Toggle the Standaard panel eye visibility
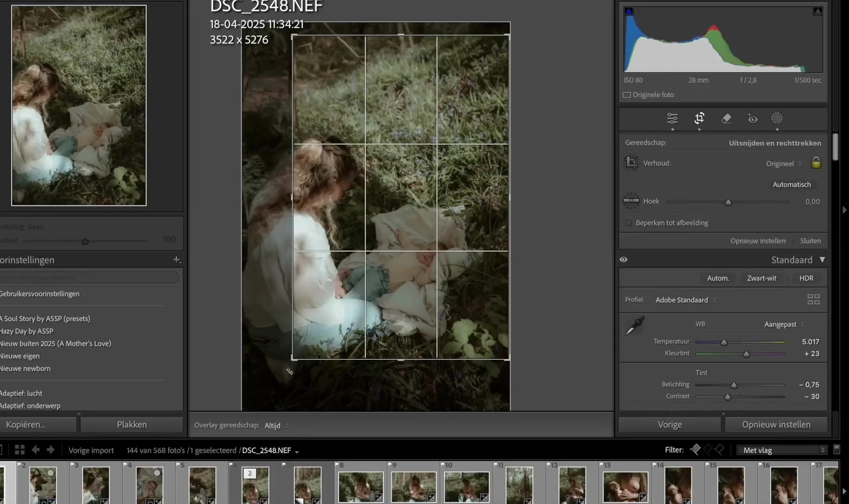849x504 pixels. [623, 259]
